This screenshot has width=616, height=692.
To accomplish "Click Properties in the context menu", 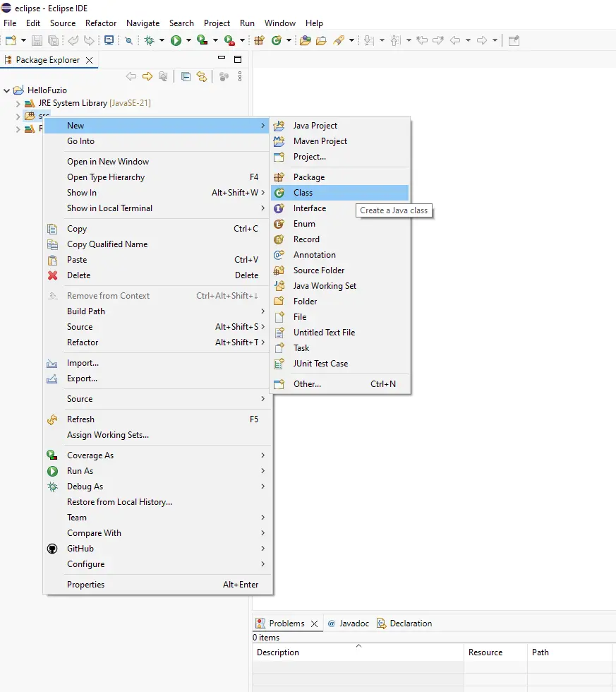I will [x=158, y=585].
